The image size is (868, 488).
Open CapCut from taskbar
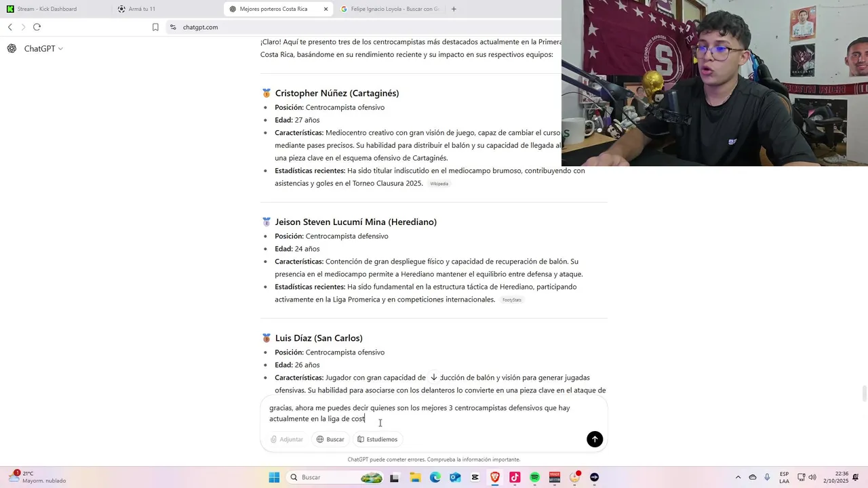[475, 477]
